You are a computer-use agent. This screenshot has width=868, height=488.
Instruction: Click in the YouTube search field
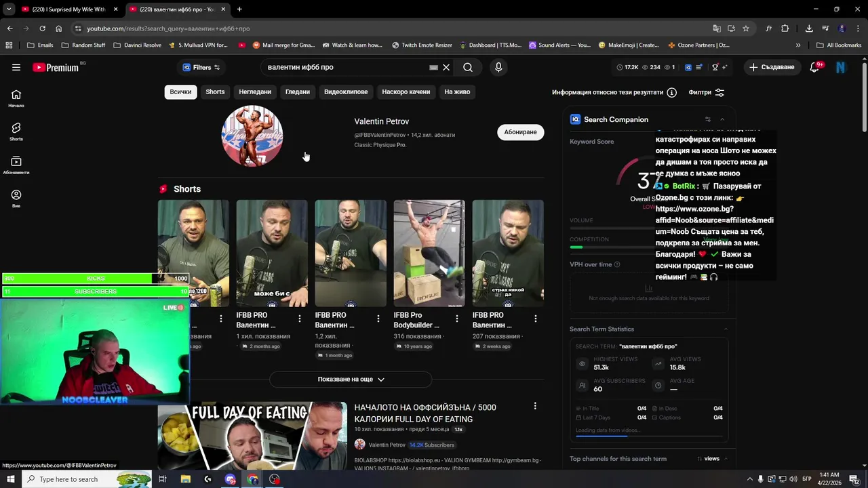[x=346, y=67]
